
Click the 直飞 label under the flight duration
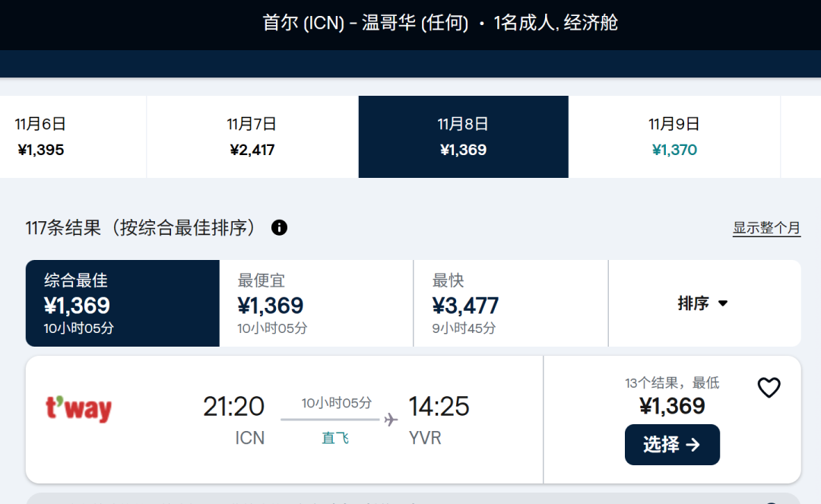pos(335,438)
